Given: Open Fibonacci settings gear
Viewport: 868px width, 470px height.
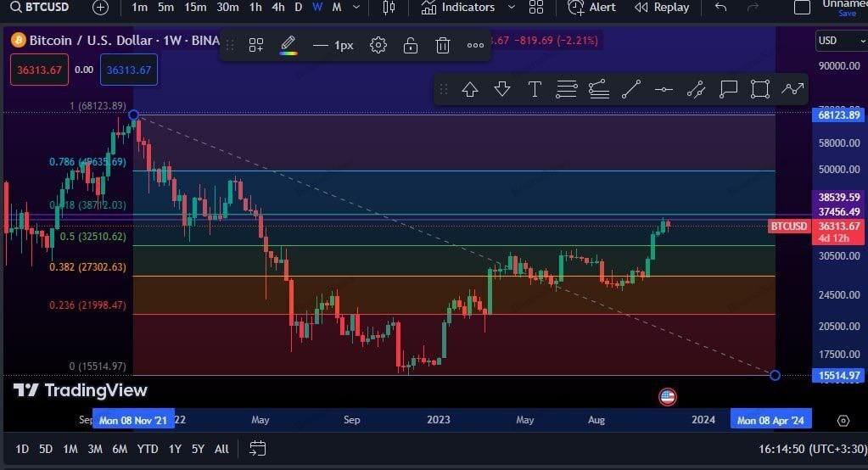Looking at the screenshot, I should 378,46.
